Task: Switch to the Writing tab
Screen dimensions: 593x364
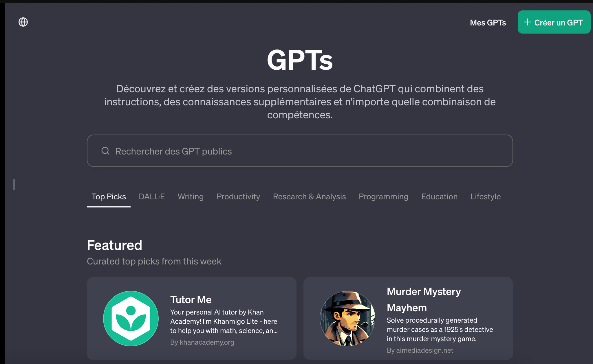Action: pyautogui.click(x=191, y=197)
